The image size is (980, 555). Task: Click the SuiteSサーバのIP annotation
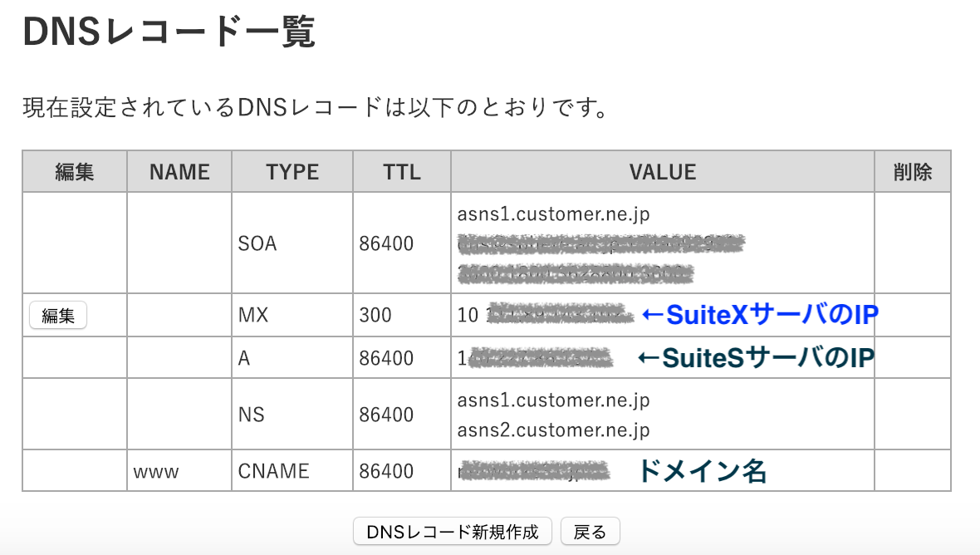[x=757, y=357]
